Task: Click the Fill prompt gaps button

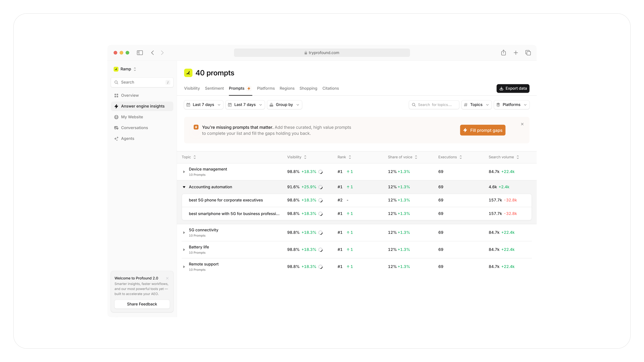Action: point(482,130)
